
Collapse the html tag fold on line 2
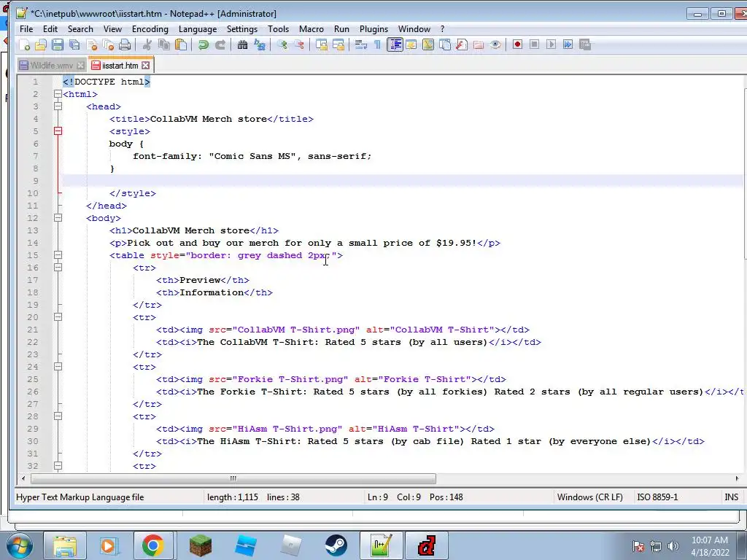tap(58, 94)
